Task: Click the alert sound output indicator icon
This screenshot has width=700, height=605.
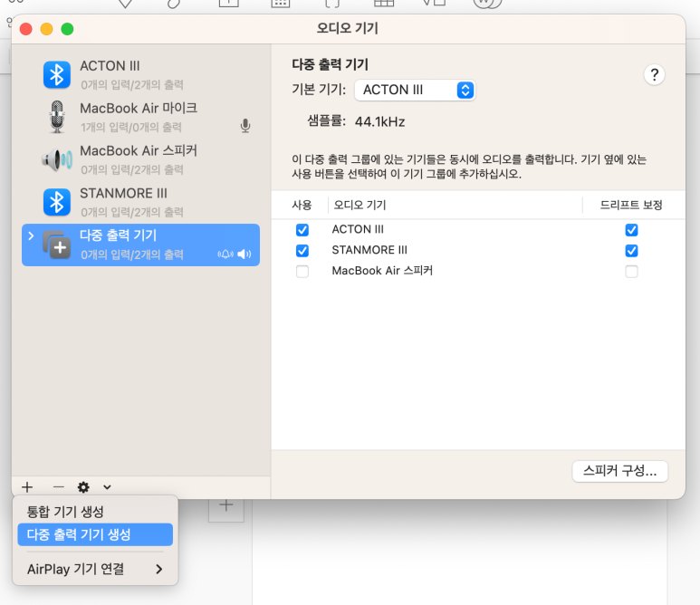Action: (225, 254)
